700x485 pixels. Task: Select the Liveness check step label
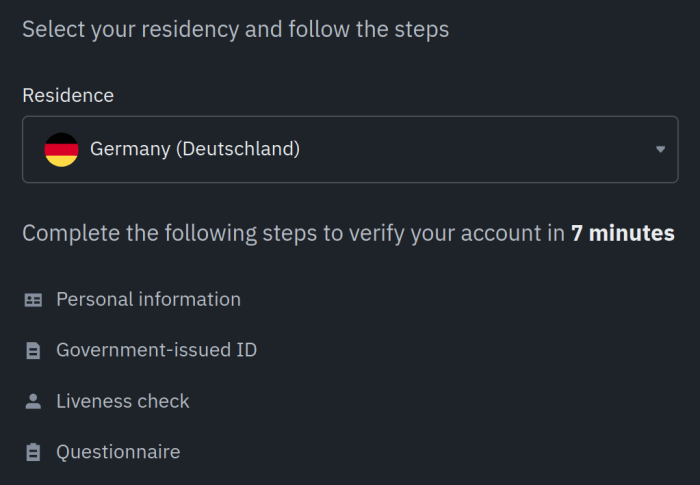click(x=122, y=401)
